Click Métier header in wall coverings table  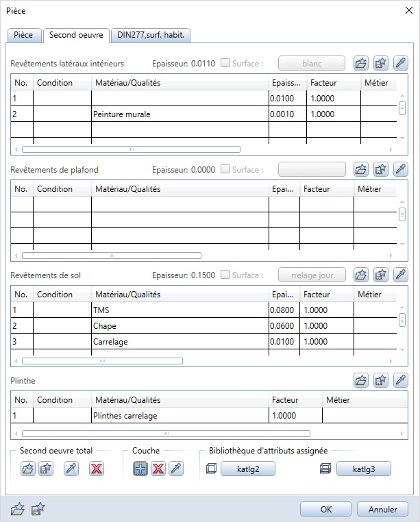click(x=378, y=83)
